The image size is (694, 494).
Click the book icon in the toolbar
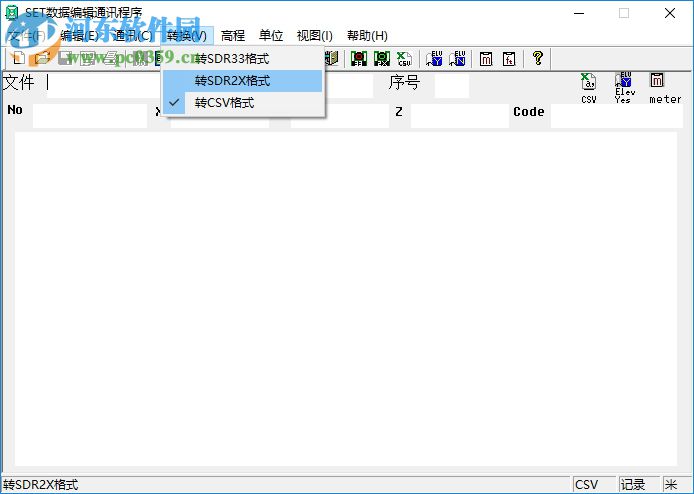pos(332,58)
